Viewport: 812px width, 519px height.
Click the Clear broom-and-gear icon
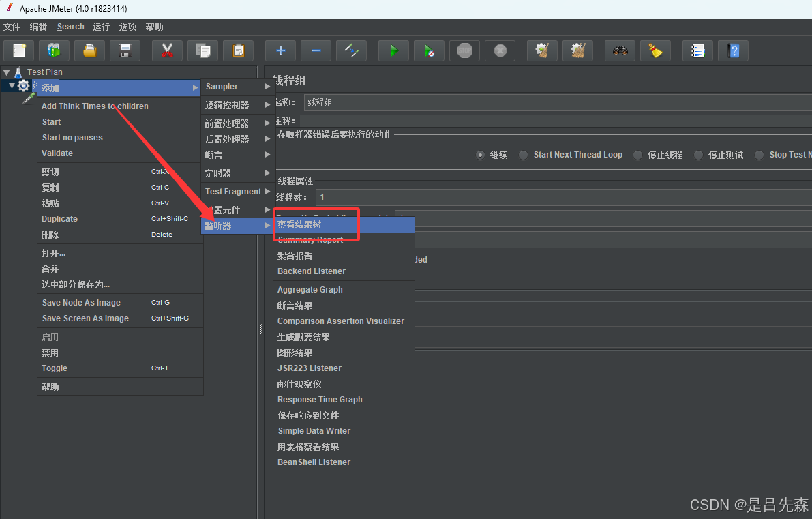pos(542,50)
